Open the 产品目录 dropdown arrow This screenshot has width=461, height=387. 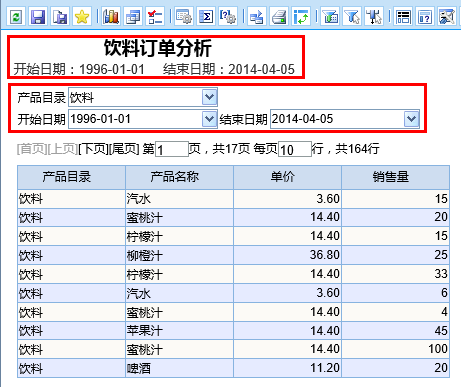click(209, 97)
